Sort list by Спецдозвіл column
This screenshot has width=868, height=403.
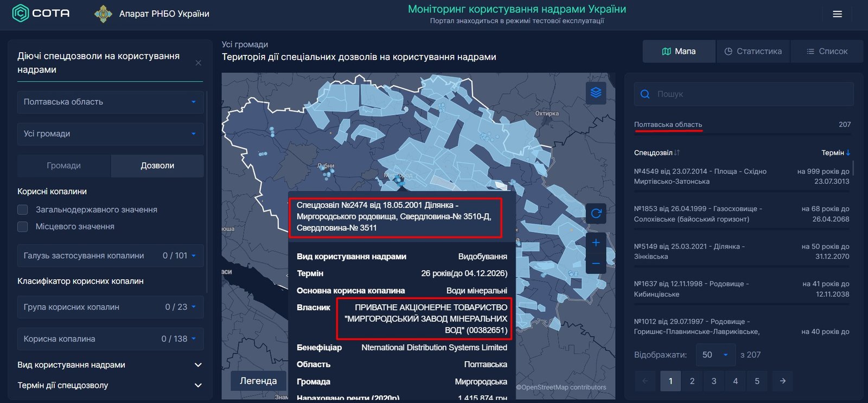[656, 153]
